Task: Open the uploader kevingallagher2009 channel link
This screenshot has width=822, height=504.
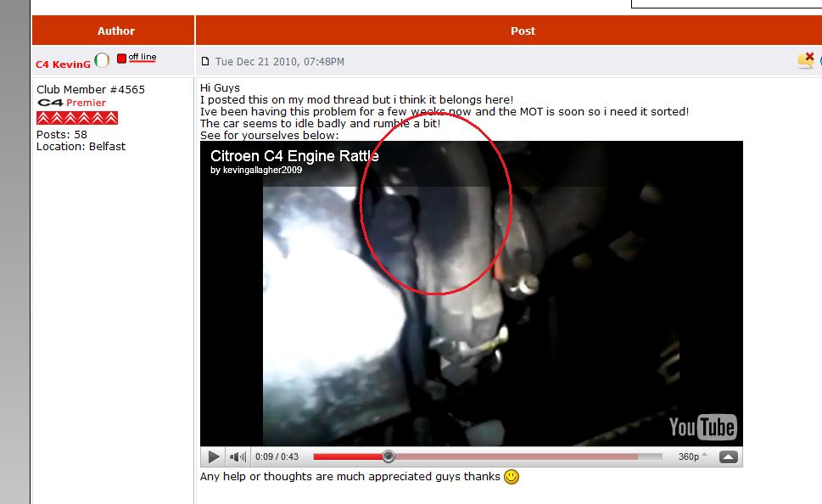Action: pyautogui.click(x=262, y=170)
